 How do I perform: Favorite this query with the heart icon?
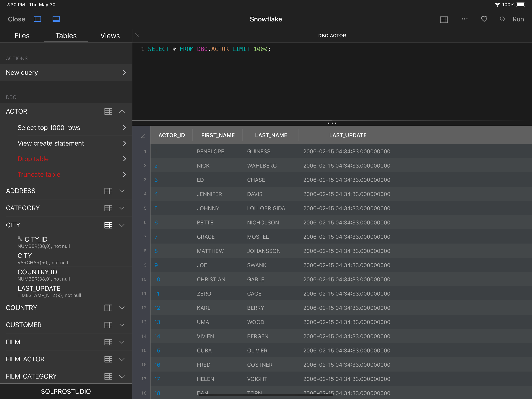click(x=484, y=19)
